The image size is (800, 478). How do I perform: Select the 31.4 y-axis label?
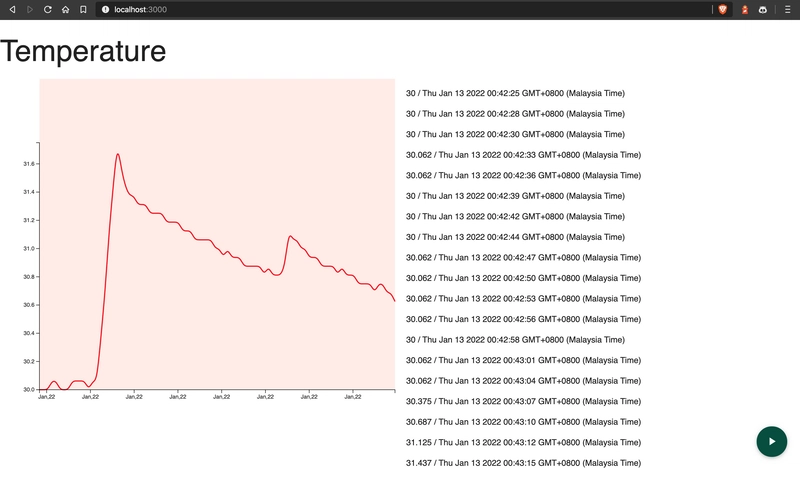pyautogui.click(x=29, y=192)
